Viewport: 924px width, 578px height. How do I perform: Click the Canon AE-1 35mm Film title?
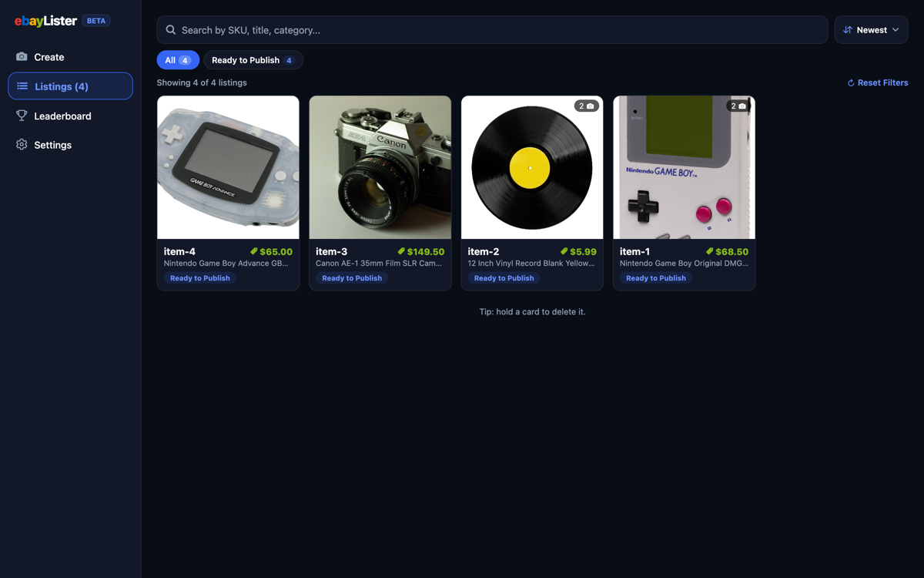[379, 263]
